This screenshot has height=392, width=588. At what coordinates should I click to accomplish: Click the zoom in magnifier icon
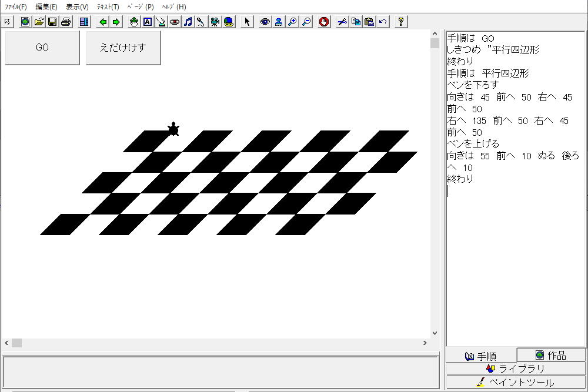tap(292, 22)
